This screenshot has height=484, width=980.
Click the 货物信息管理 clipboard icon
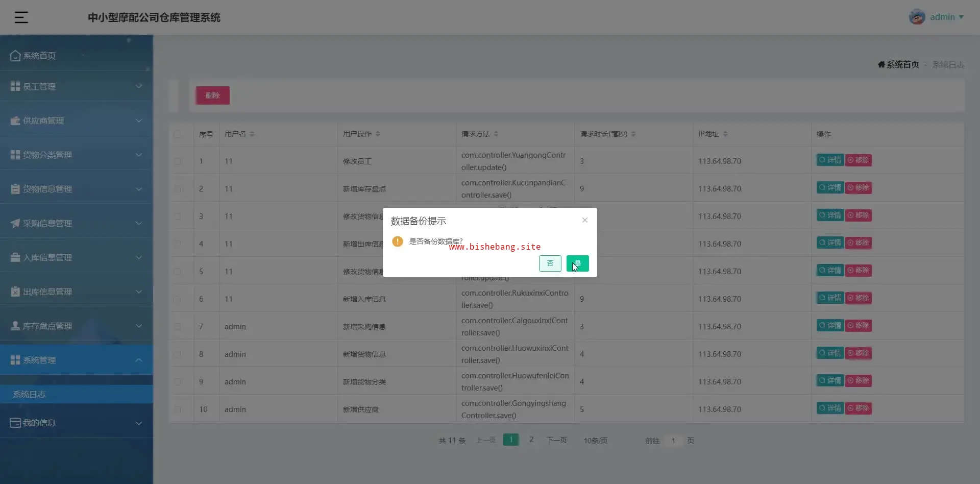pos(15,189)
